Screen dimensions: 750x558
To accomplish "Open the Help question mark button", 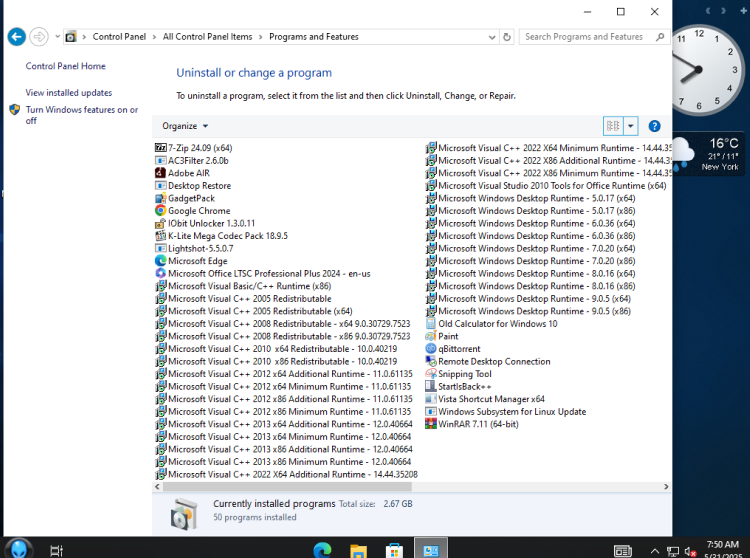I will tap(654, 126).
